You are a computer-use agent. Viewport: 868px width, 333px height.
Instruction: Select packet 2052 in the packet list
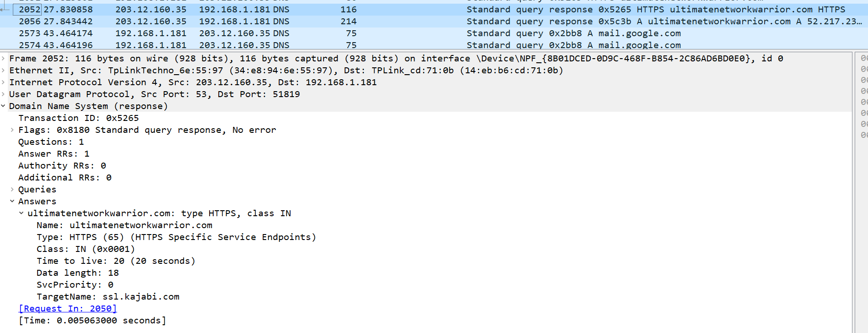(x=434, y=10)
